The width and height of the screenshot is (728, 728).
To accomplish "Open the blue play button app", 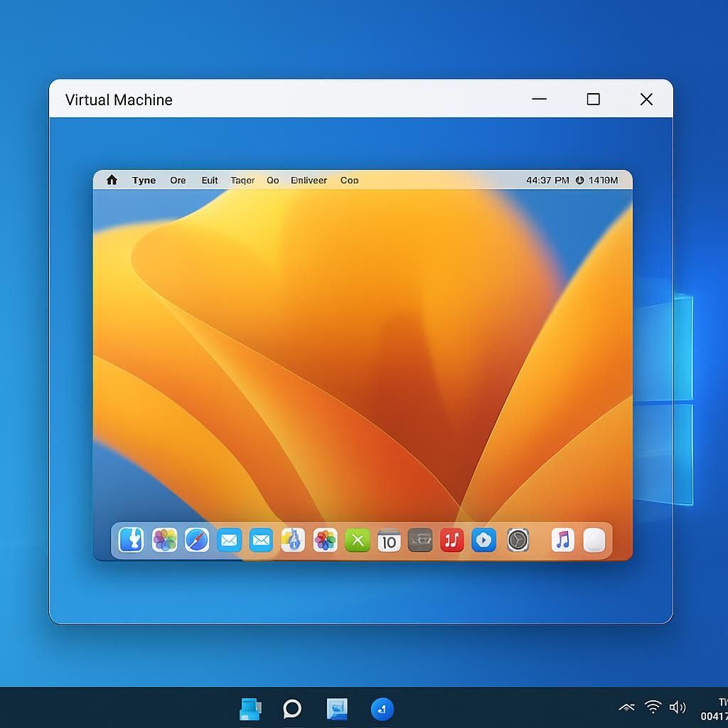I will 483,540.
